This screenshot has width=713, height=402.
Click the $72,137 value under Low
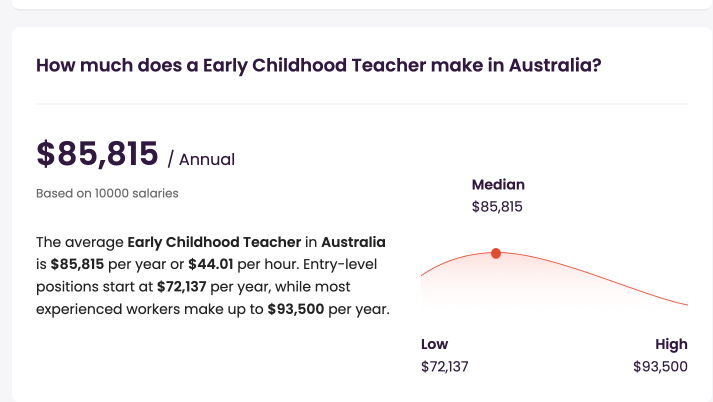pyautogui.click(x=445, y=366)
